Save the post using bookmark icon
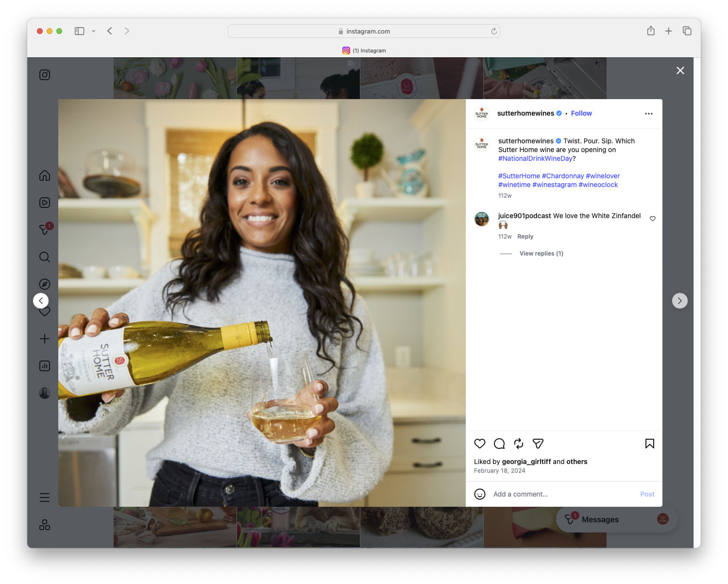Image resolution: width=728 pixels, height=584 pixels. [x=649, y=444]
